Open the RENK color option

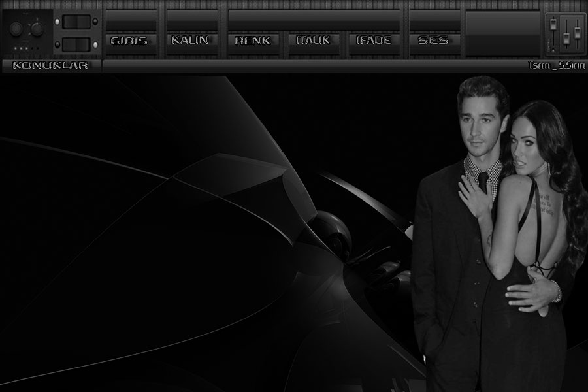click(x=252, y=41)
